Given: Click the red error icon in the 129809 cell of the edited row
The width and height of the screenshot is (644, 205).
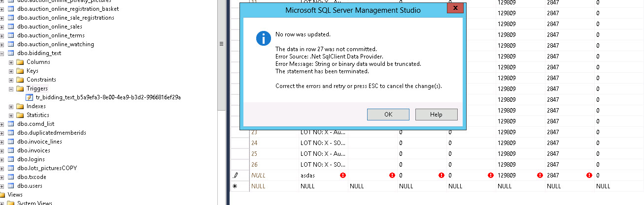Looking at the screenshot, I should pyautogui.click(x=540, y=175).
